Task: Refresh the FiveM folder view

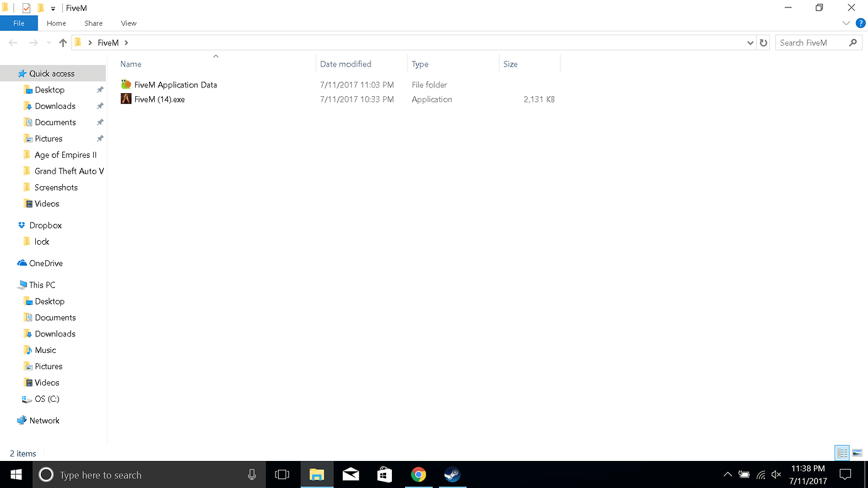Action: click(x=763, y=42)
